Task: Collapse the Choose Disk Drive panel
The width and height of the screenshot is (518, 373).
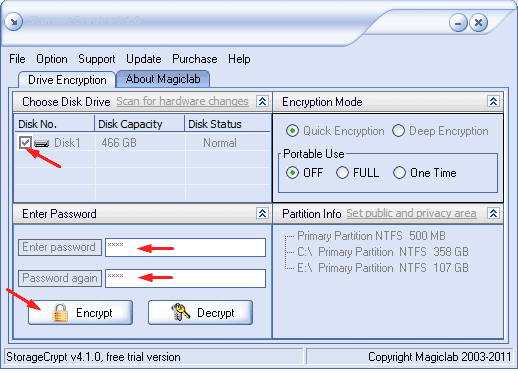Action: (x=262, y=101)
